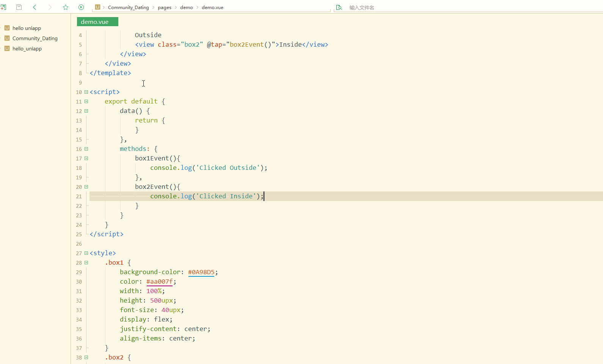Viewport: 603px width, 364px height.
Task: Click the project icon in breadcrumb
Action: [x=97, y=7]
